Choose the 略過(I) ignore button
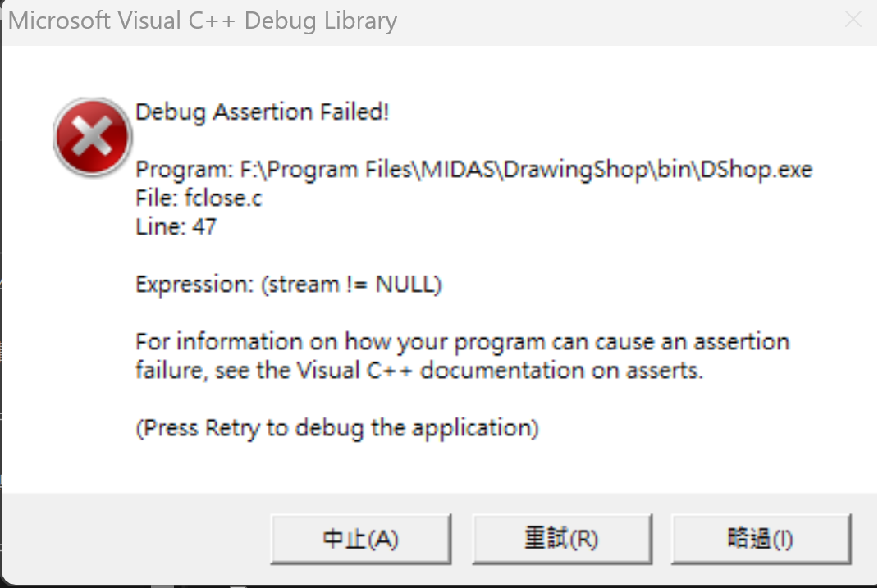878x588 pixels. pos(760,539)
